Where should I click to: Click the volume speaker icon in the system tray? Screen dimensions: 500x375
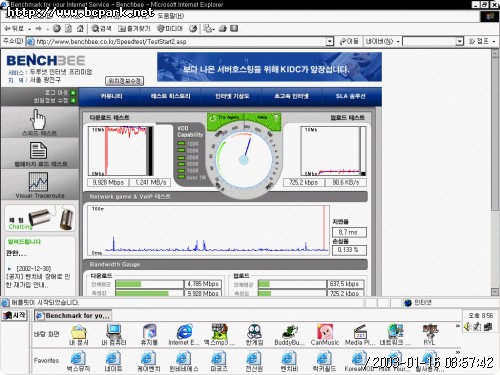467,327
